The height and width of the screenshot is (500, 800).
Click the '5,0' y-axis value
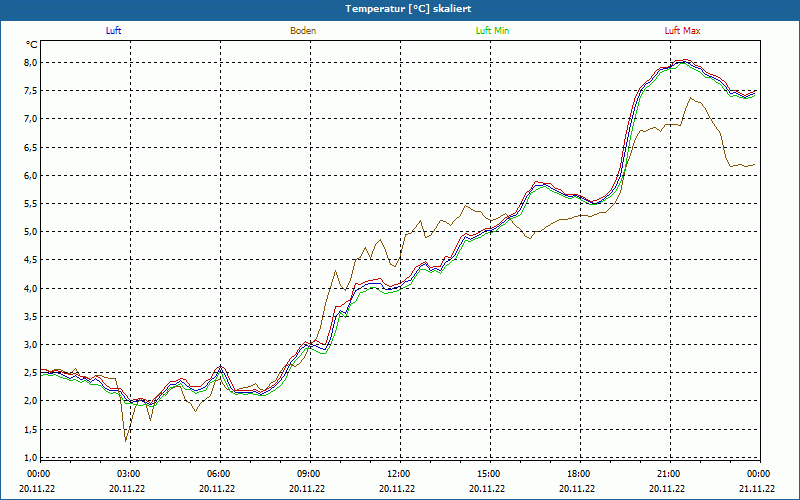point(32,232)
